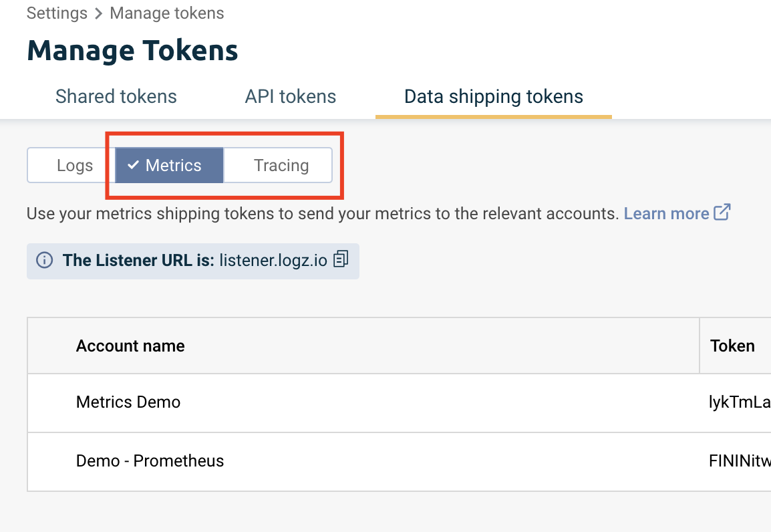Screen dimensions: 771x532
Task: Select the Logs segment toggle
Action: 71,165
